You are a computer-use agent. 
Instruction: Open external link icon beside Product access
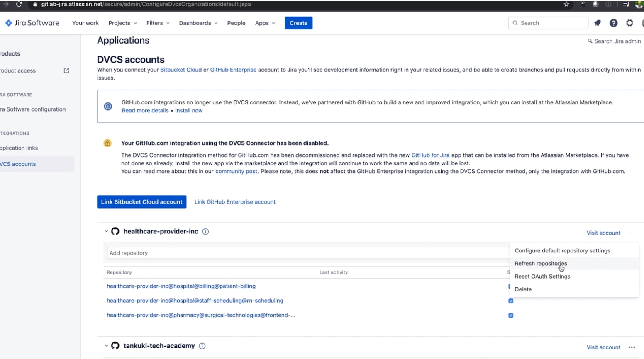pyautogui.click(x=66, y=70)
